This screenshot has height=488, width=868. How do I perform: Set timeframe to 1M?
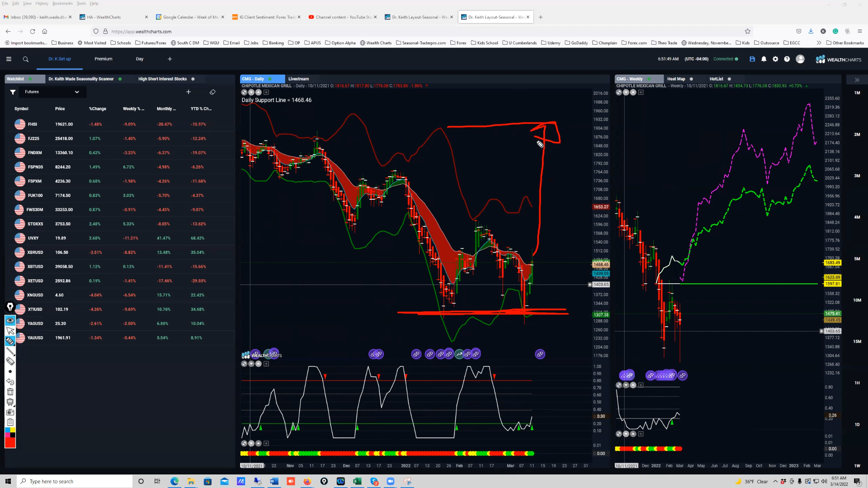pos(857,93)
